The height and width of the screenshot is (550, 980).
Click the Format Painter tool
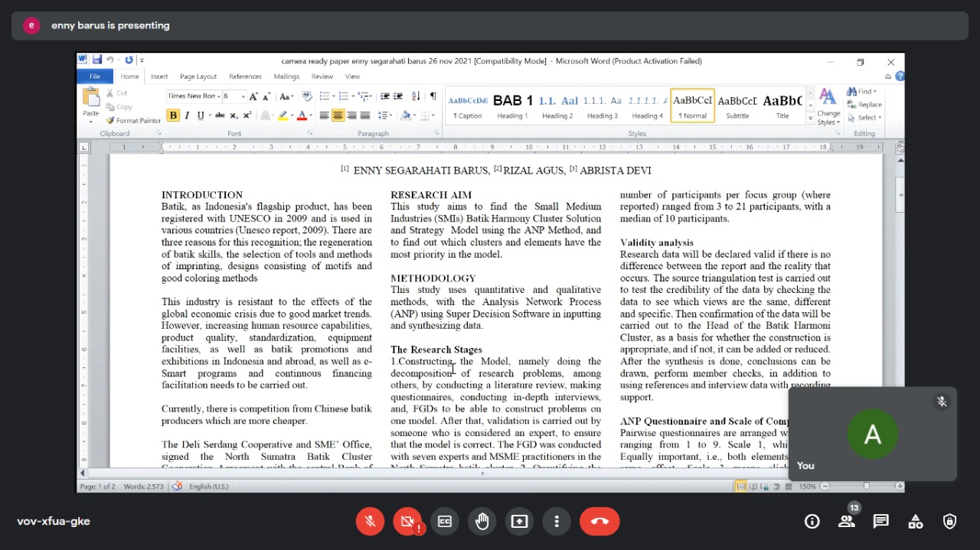(133, 120)
